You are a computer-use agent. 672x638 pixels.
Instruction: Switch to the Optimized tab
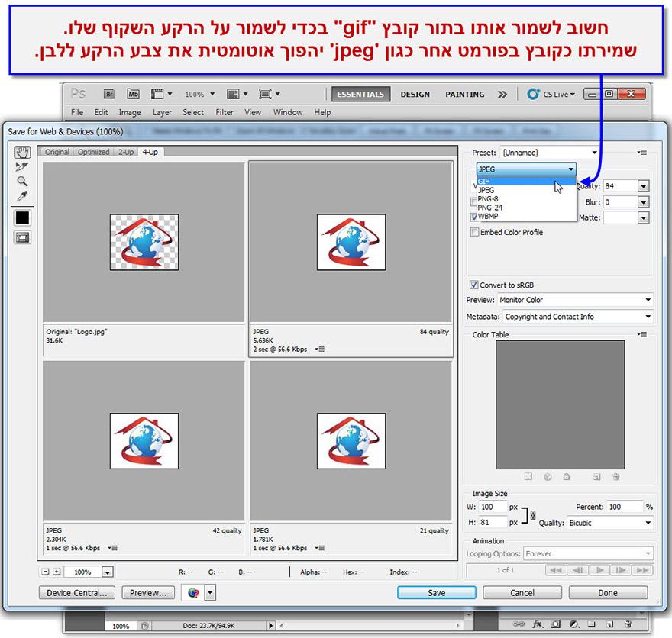coord(93,152)
